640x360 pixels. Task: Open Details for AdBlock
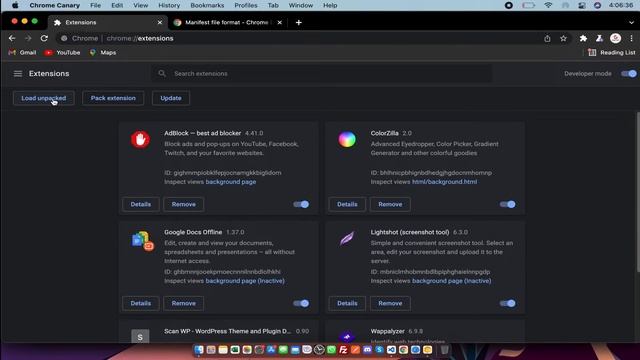pyautogui.click(x=141, y=204)
